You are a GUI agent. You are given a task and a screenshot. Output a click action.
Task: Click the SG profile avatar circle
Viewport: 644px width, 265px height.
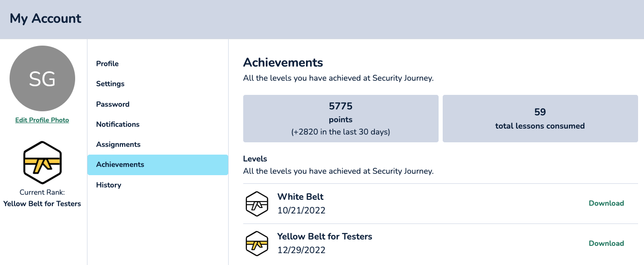point(42,78)
